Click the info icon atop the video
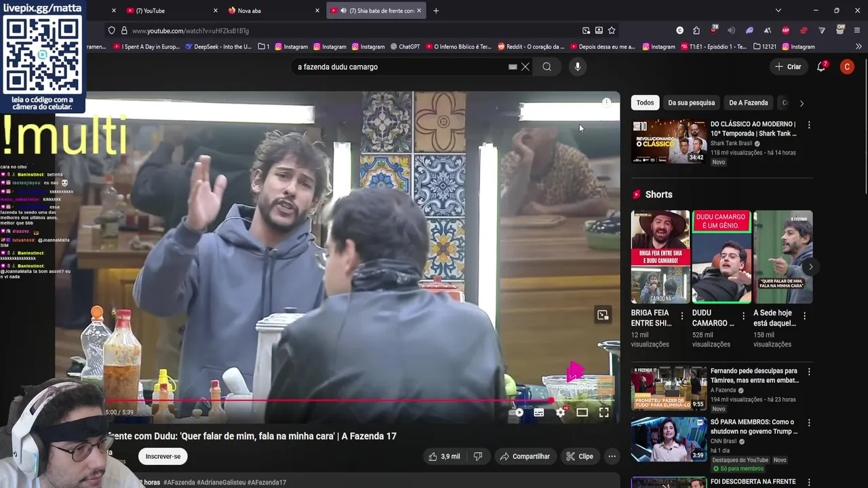Viewport: 868px width, 488px height. coord(606,102)
